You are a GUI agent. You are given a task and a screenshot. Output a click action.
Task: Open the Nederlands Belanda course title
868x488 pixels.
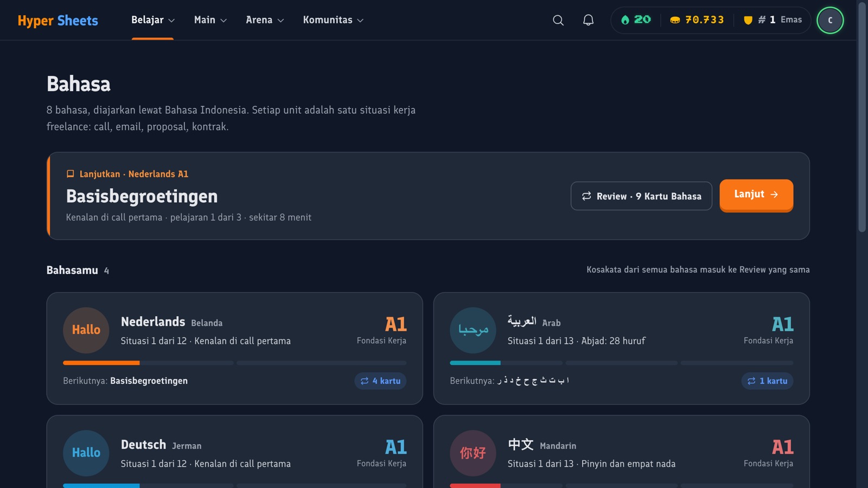click(171, 322)
